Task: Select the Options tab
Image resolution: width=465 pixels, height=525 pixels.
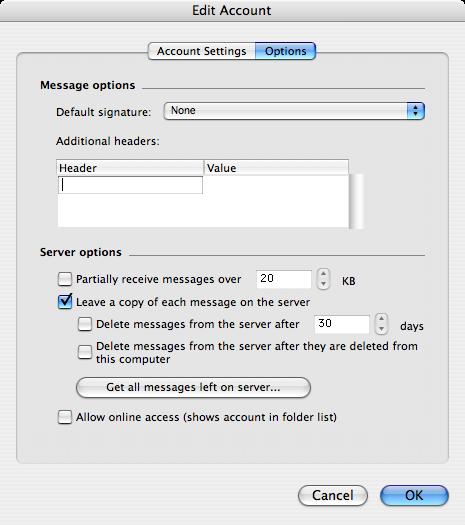Action: pos(285,51)
